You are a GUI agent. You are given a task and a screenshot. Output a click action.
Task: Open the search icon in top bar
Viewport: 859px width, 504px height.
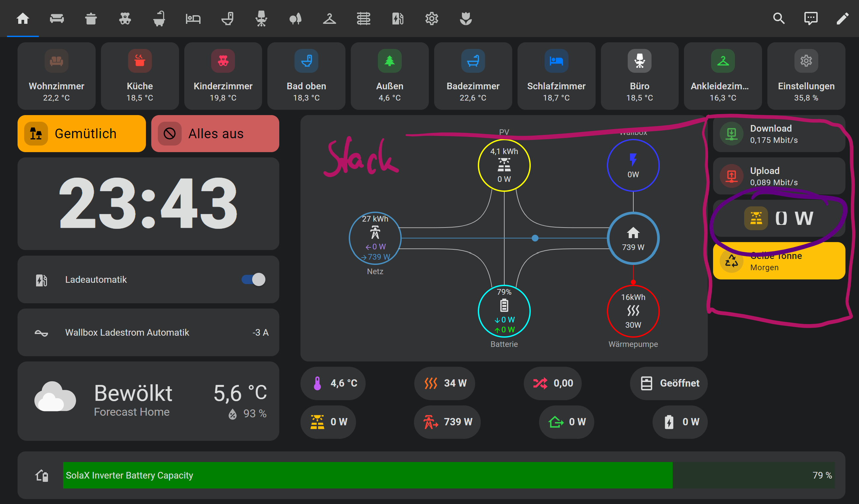pyautogui.click(x=779, y=19)
